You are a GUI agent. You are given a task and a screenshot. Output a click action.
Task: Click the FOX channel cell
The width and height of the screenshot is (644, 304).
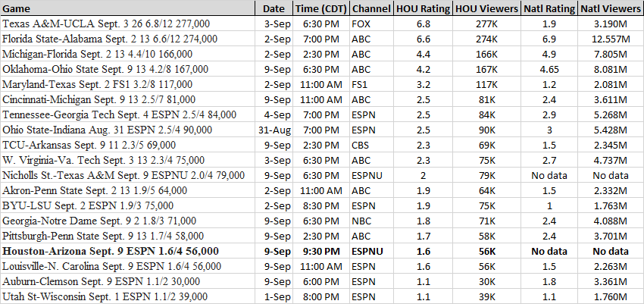[x=371, y=24]
